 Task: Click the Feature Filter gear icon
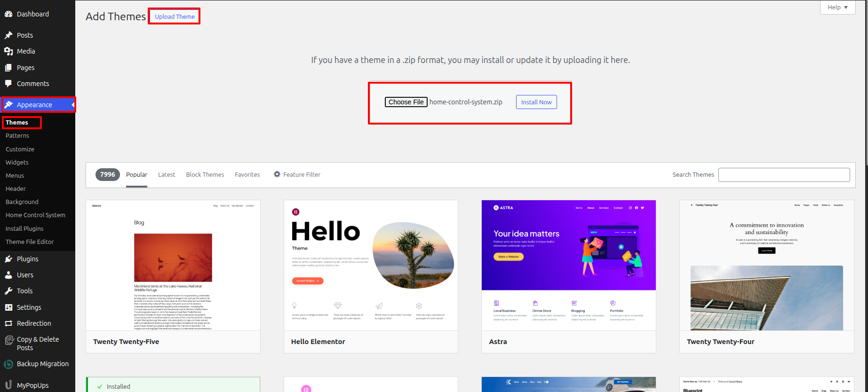[277, 174]
